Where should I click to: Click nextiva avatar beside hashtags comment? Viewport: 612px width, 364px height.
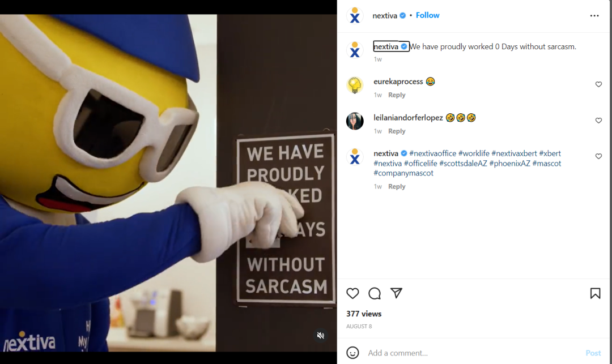coord(355,157)
